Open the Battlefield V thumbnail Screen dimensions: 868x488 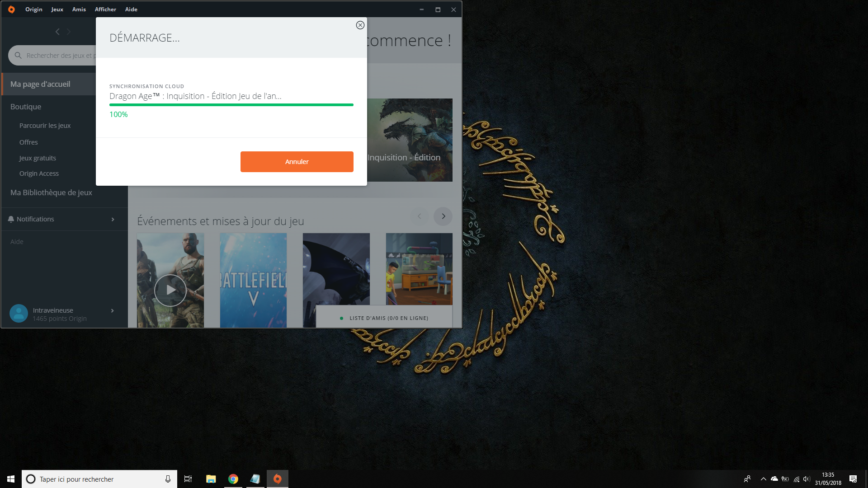point(253,280)
